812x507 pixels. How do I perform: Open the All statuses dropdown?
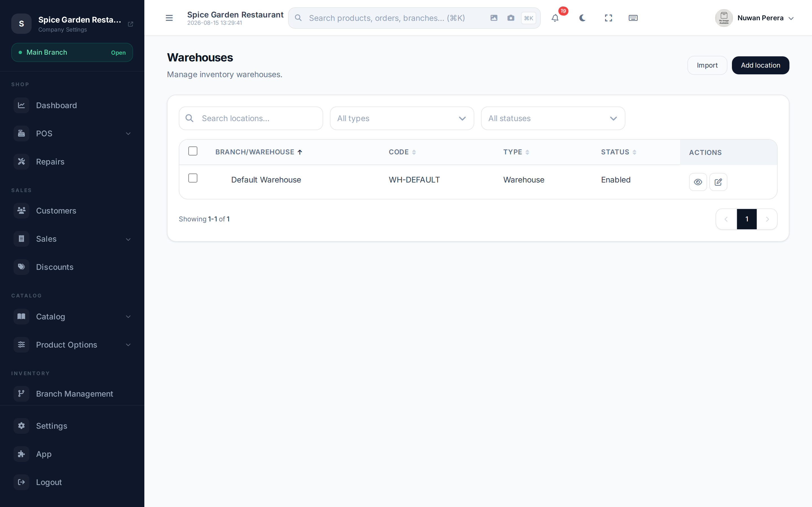(x=553, y=118)
